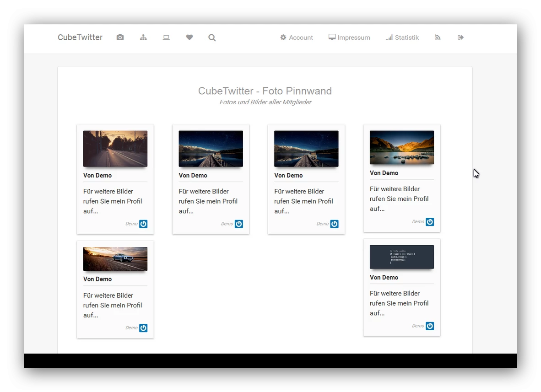
Task: Open the dark code snippet thumbnail
Action: click(402, 257)
